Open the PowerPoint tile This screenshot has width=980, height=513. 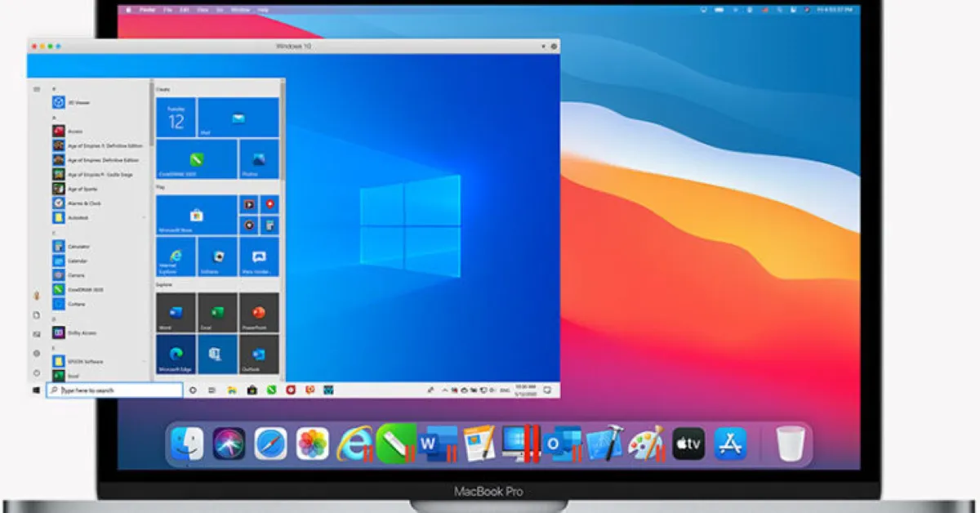tap(259, 313)
